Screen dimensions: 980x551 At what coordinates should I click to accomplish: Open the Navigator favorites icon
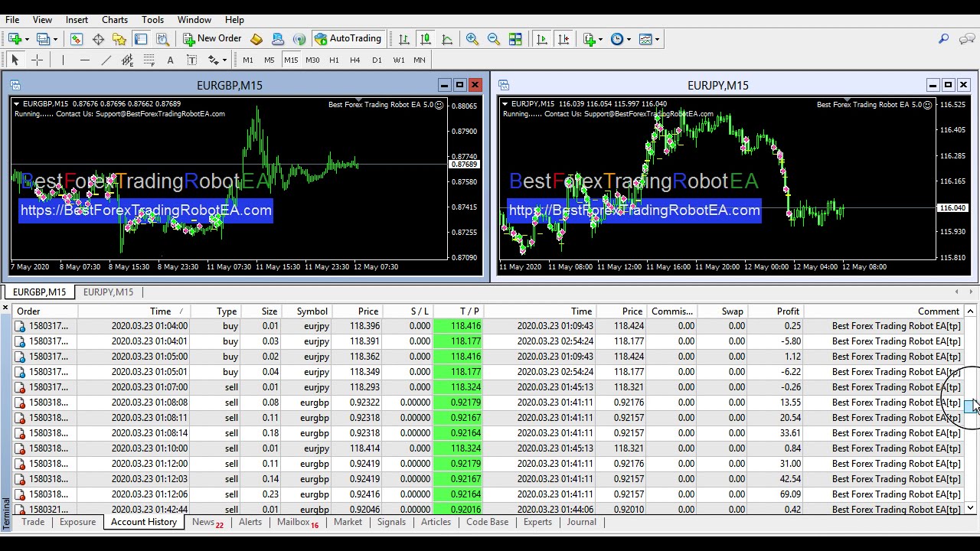click(x=119, y=39)
